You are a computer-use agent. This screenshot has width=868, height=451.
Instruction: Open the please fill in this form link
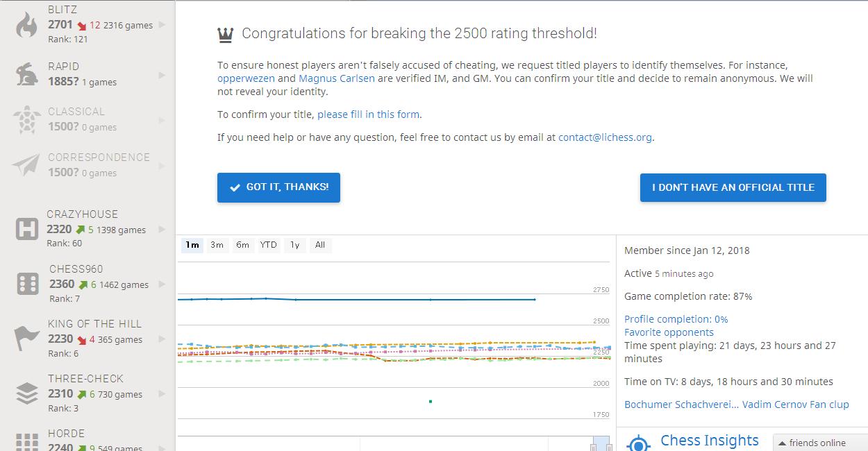pos(369,114)
